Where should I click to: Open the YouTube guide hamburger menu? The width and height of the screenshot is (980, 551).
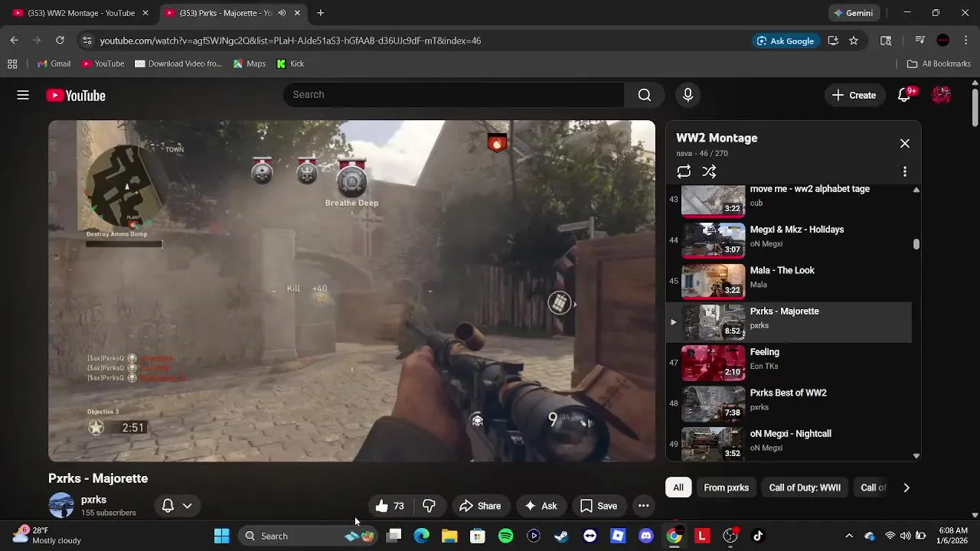click(23, 95)
